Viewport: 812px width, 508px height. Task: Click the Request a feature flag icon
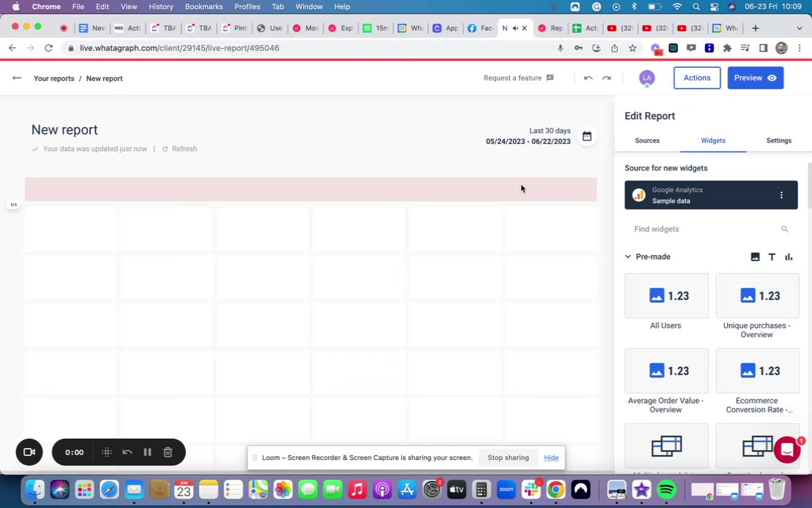pos(550,78)
